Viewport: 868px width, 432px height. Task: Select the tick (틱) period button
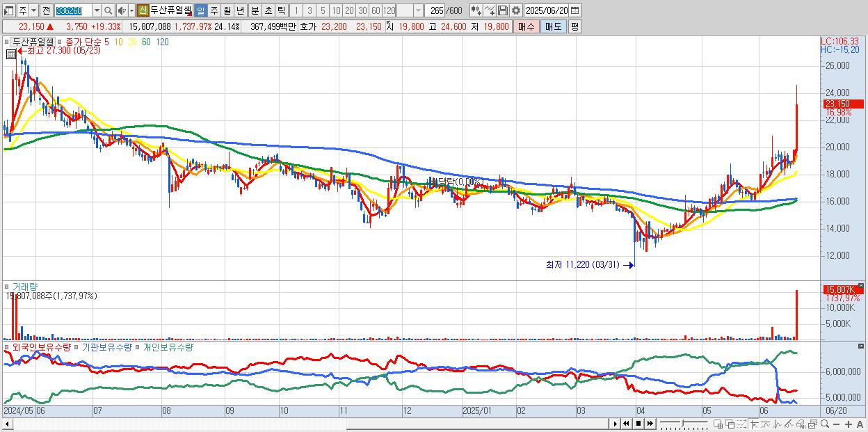pos(281,10)
